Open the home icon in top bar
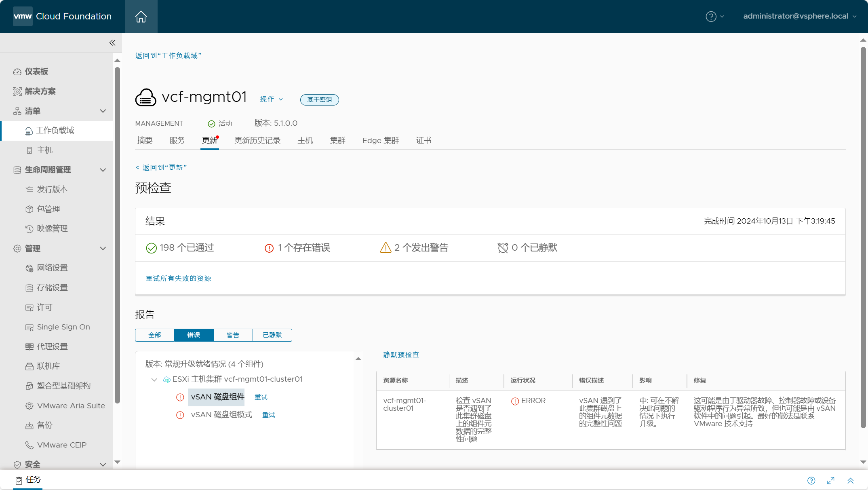Screen dimensions: 868x490 coord(141,17)
